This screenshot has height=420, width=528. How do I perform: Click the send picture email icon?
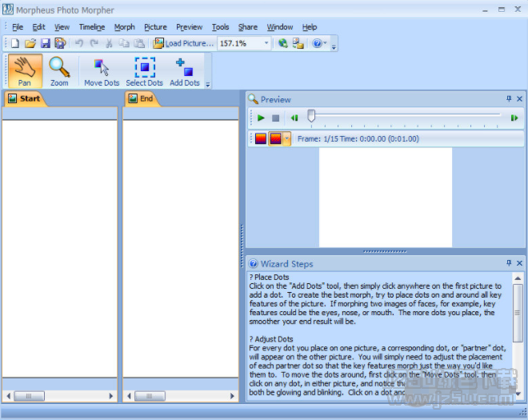298,43
